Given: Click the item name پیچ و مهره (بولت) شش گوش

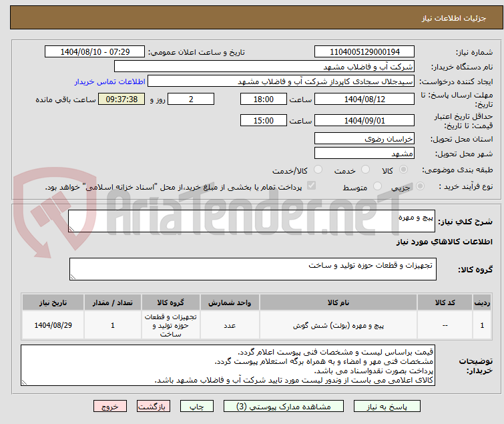Looking at the screenshot, I should pyautogui.click(x=338, y=326).
